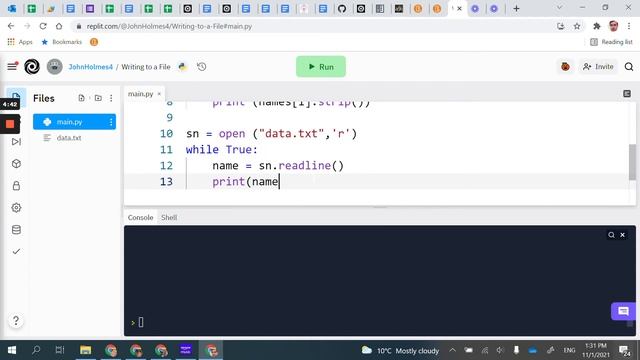640x360 pixels.
Task: Open JohnHolmes4 profile link
Action: [90, 67]
